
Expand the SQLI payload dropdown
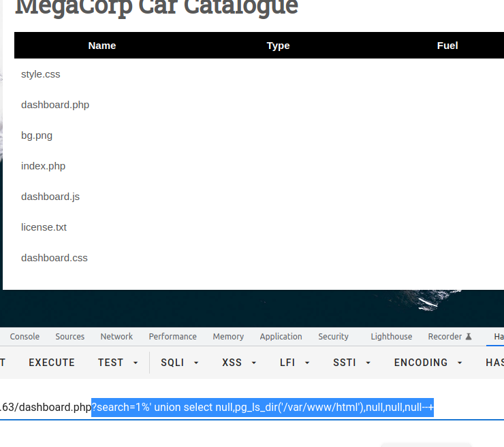[x=179, y=363]
